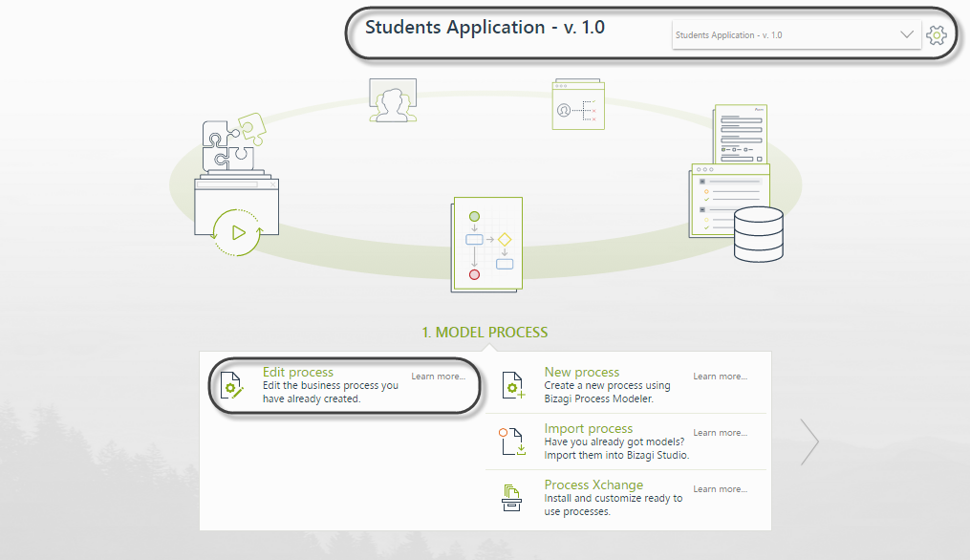Click Learn more beside New process

720,377
